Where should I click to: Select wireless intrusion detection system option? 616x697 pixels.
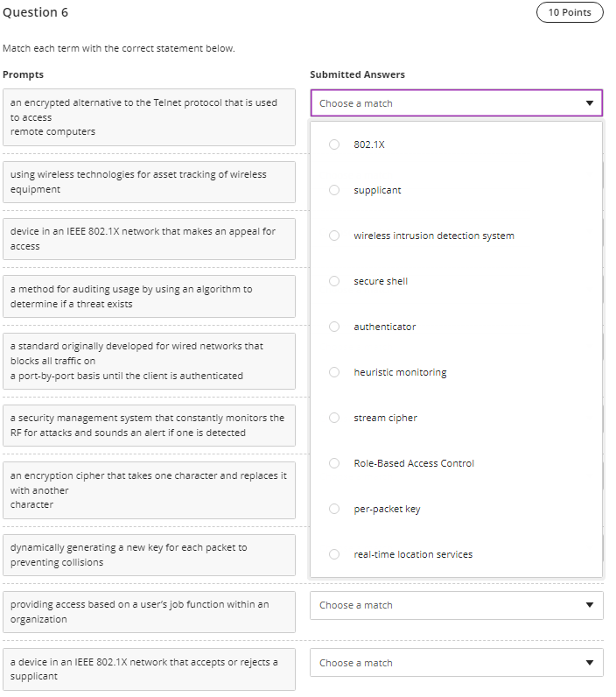(x=334, y=236)
